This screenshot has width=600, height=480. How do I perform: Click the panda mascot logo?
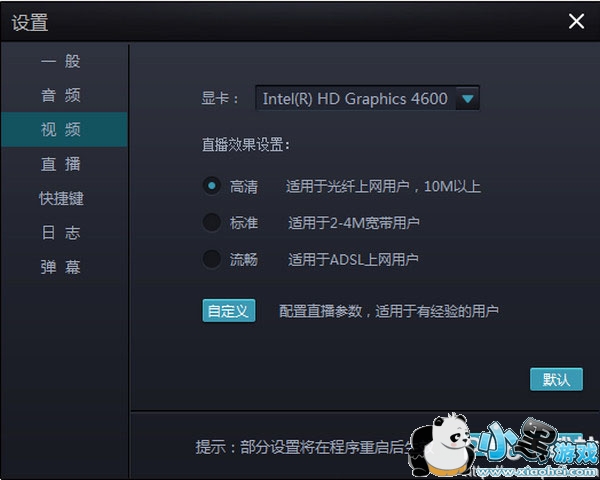click(438, 448)
